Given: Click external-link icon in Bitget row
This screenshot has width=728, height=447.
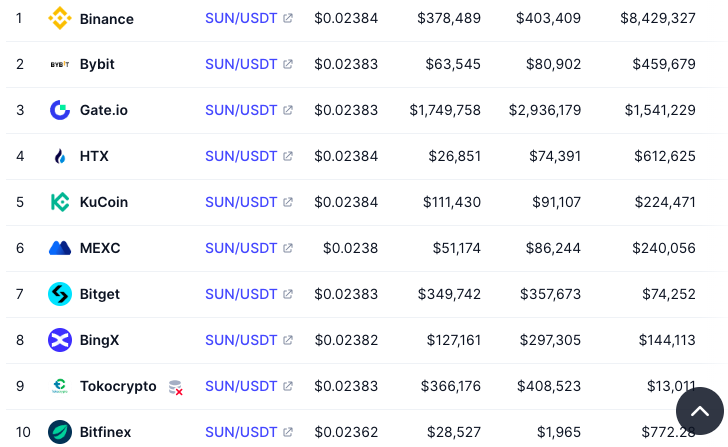Looking at the screenshot, I should (288, 294).
